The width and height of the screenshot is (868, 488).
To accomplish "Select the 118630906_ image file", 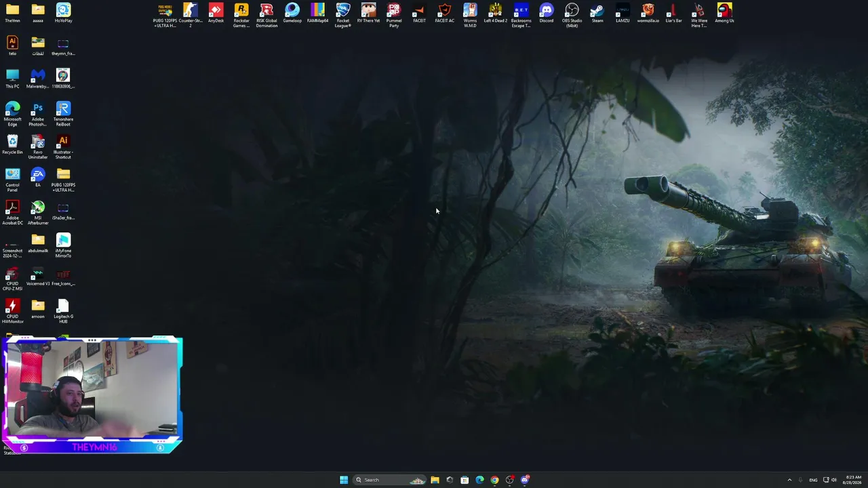I will tap(63, 79).
